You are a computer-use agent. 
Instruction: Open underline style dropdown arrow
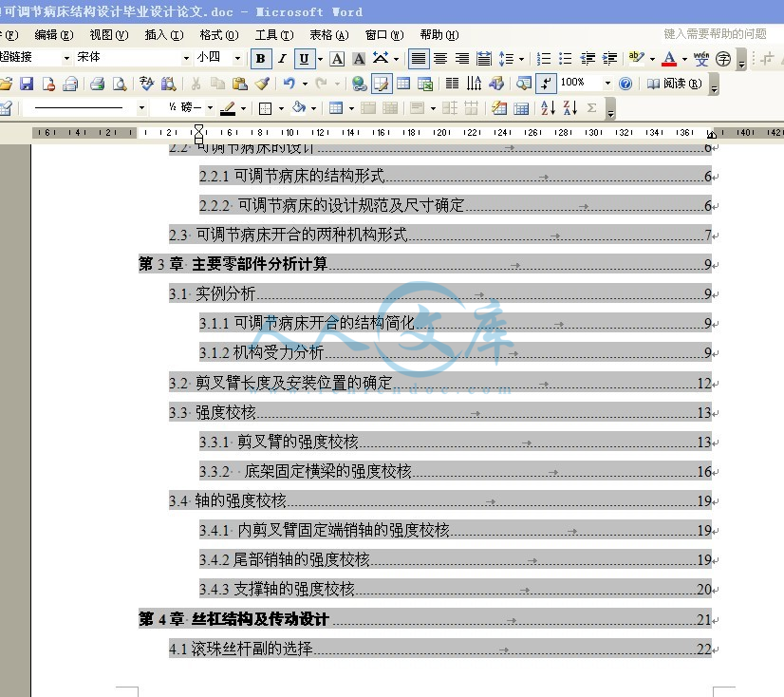coord(320,59)
